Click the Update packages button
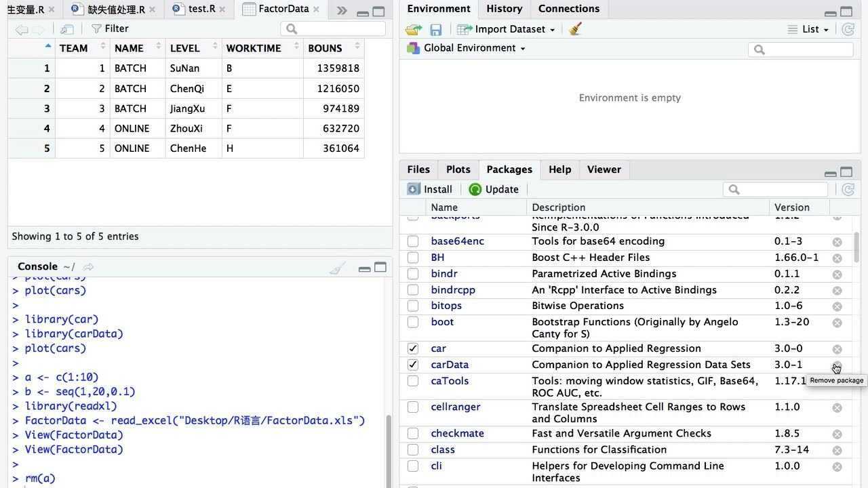Image resolution: width=868 pixels, height=488 pixels. 494,189
